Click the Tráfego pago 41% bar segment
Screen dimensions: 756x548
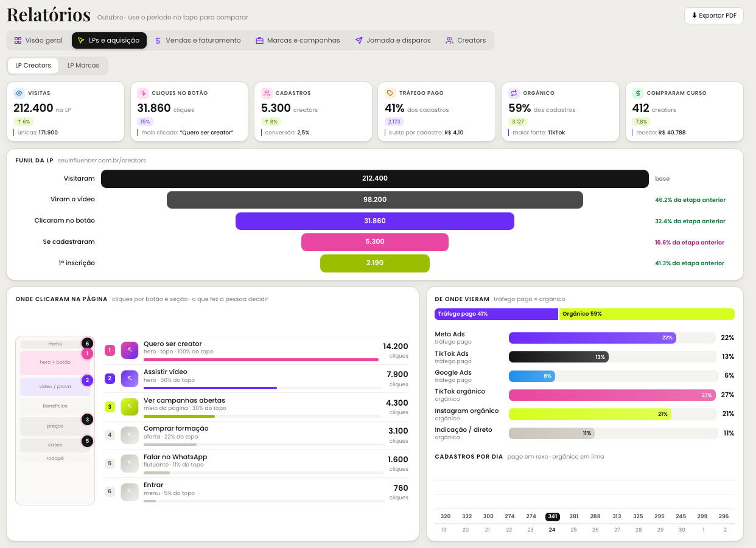(496, 314)
